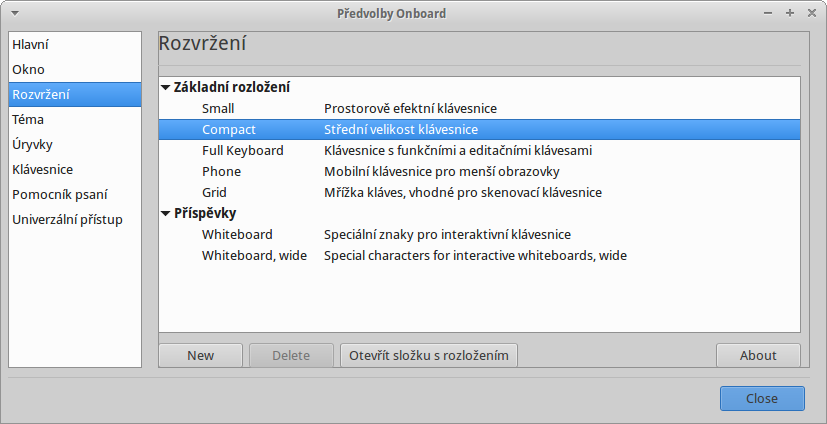
Task: Pick the Grid layout
Action: click(479, 192)
